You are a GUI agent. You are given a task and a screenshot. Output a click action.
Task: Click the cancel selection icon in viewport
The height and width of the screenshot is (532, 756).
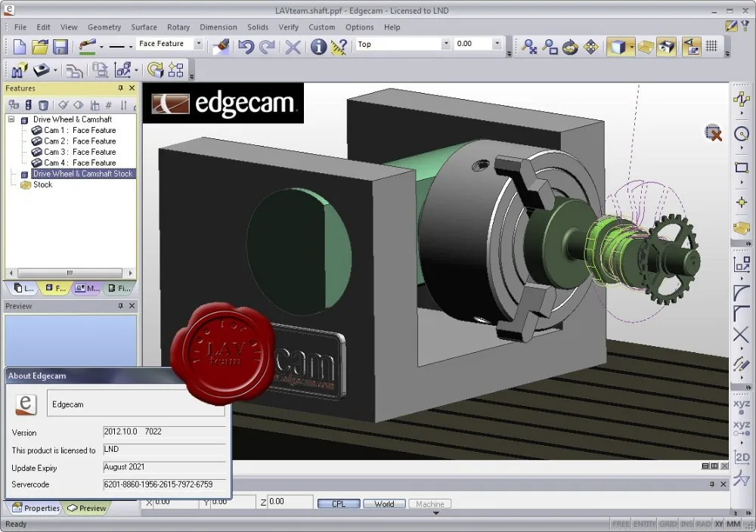click(713, 133)
